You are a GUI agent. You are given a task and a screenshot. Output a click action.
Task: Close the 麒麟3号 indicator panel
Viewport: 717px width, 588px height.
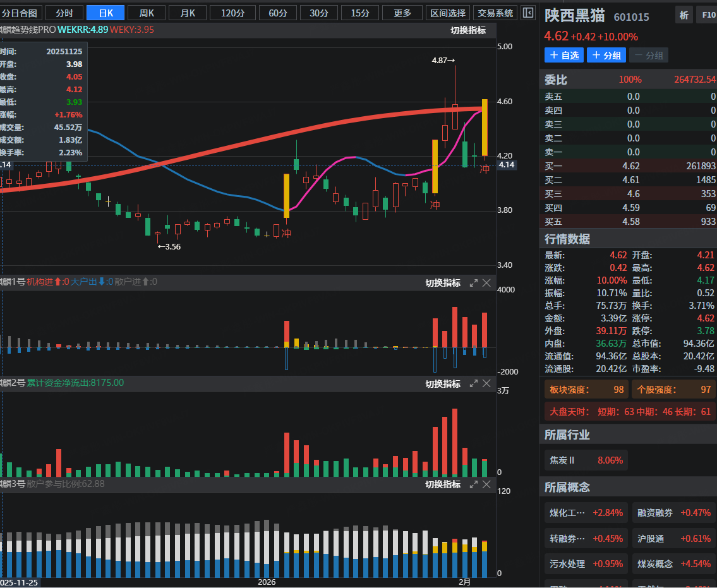(486, 484)
